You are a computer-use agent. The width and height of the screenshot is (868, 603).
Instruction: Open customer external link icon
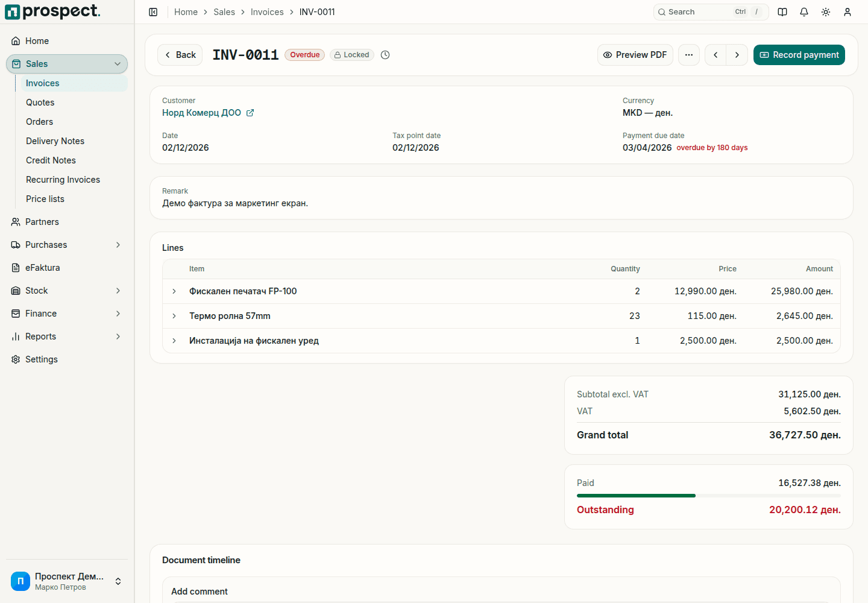point(250,113)
